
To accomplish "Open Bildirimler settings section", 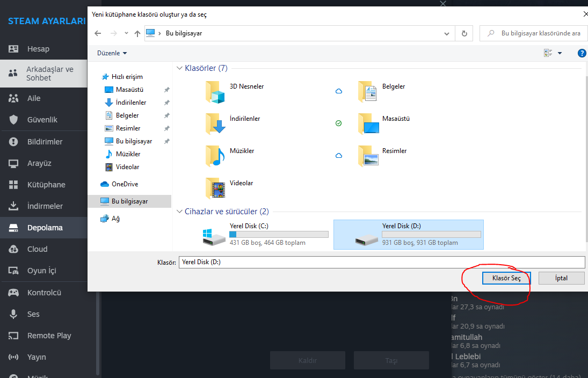I will click(43, 142).
